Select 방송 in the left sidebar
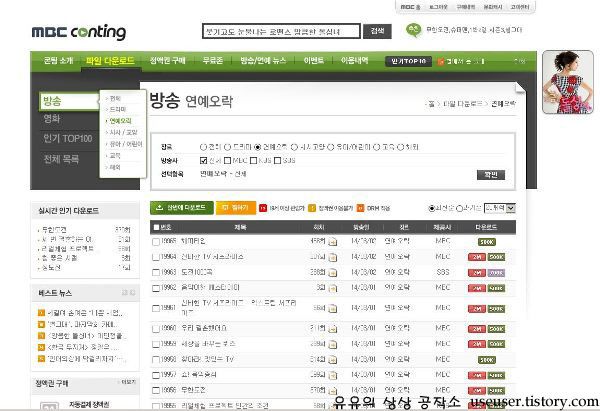Image resolution: width=600 pixels, height=411 pixels. (69, 101)
